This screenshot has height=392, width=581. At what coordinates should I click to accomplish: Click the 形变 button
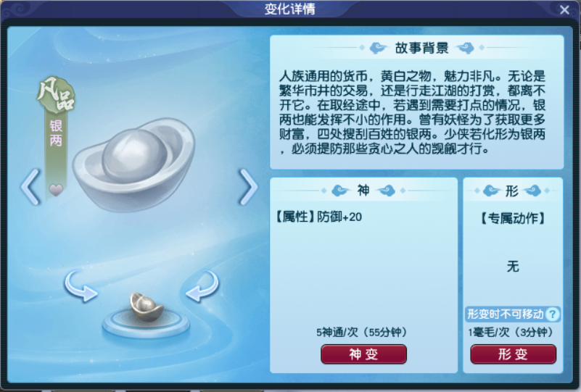[514, 354]
